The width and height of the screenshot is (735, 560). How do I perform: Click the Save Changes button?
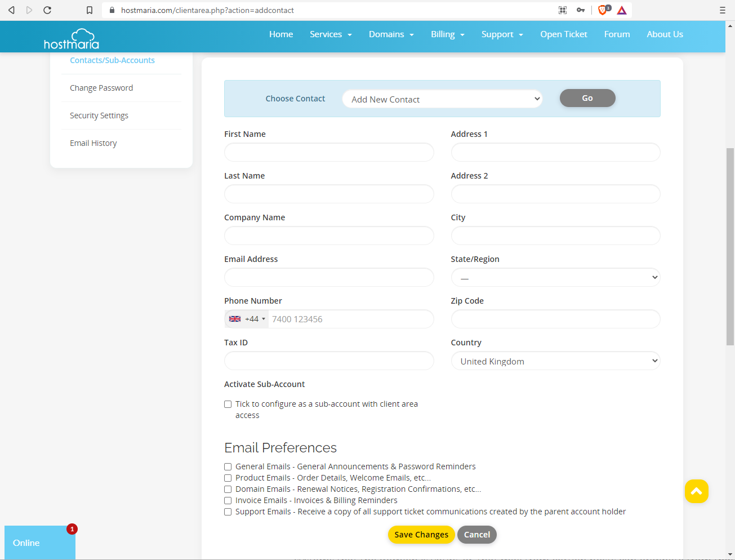click(421, 534)
